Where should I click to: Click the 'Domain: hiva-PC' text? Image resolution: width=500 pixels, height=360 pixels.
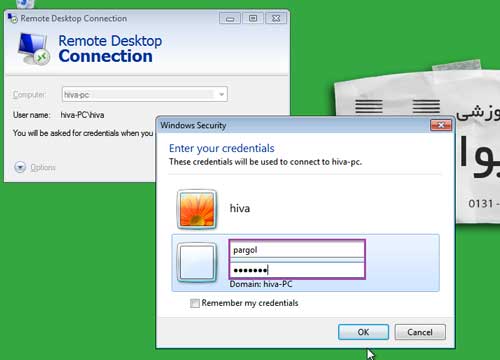point(261,284)
